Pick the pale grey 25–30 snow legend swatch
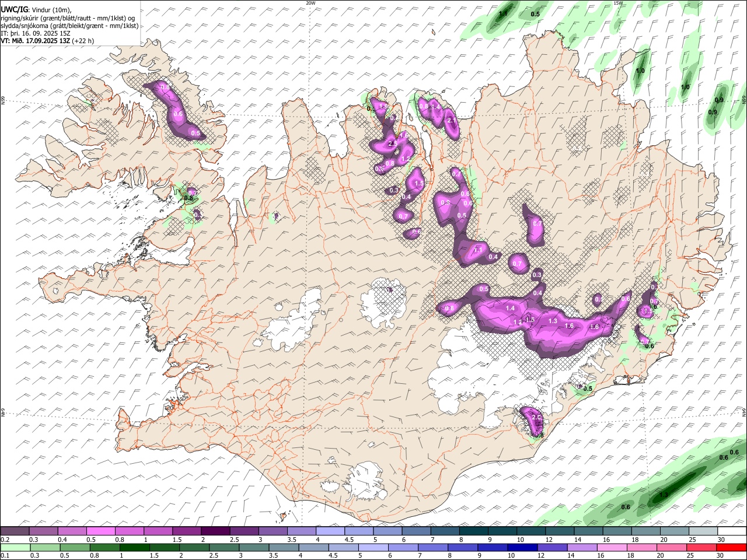The width and height of the screenshot is (747, 560). click(x=703, y=531)
